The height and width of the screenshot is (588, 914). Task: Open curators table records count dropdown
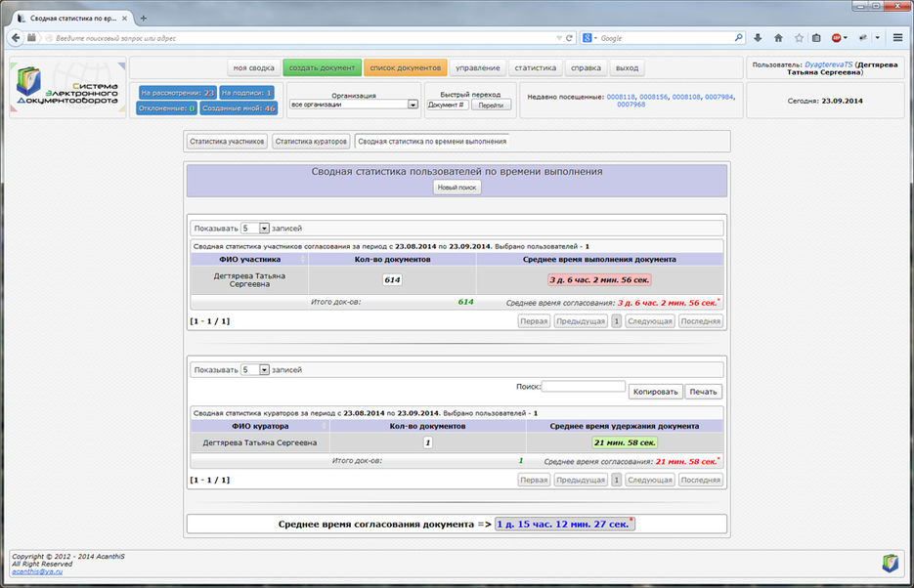[255, 369]
